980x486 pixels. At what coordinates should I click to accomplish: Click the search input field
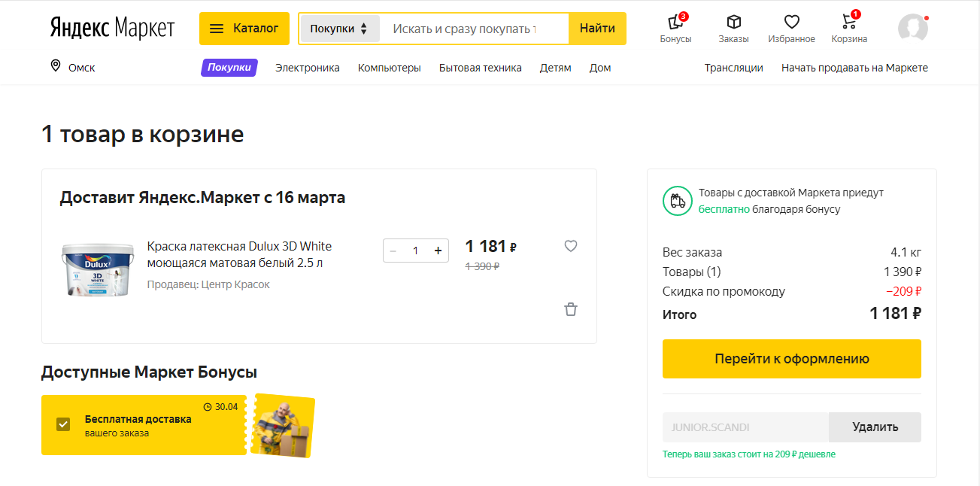[x=474, y=29]
